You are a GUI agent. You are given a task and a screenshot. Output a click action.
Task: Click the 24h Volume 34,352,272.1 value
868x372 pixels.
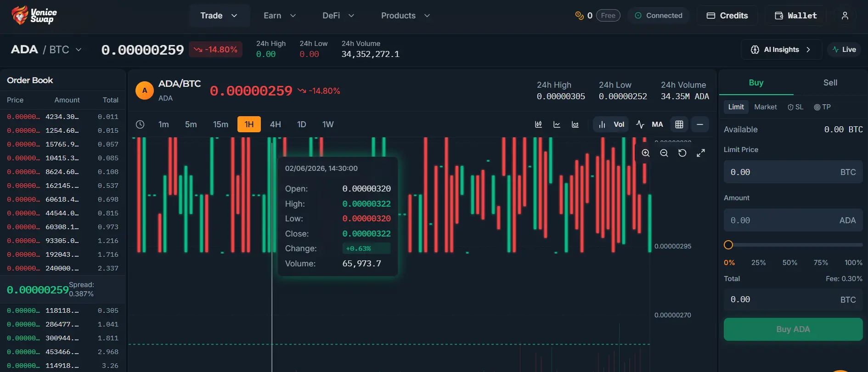pyautogui.click(x=370, y=54)
